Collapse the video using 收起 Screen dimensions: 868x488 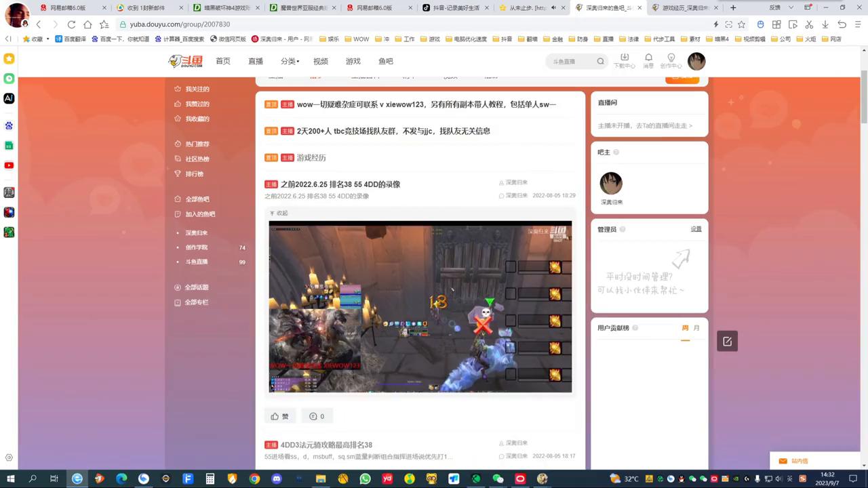click(x=278, y=213)
